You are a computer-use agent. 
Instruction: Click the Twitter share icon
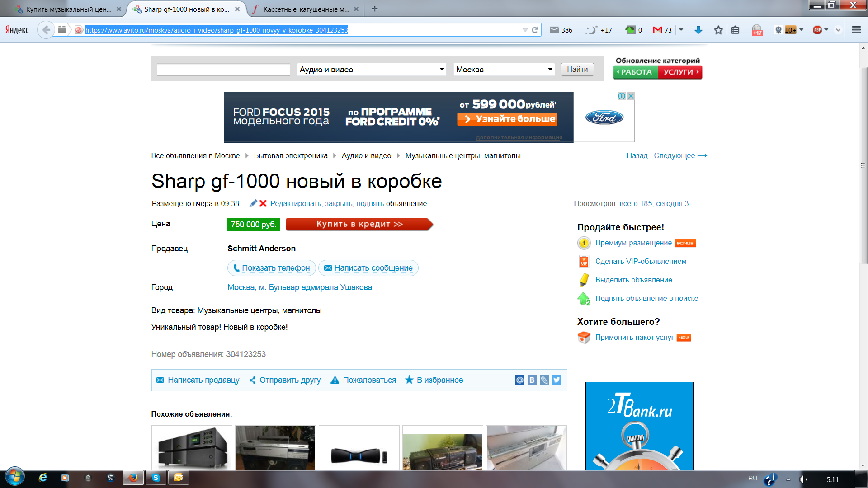[557, 380]
